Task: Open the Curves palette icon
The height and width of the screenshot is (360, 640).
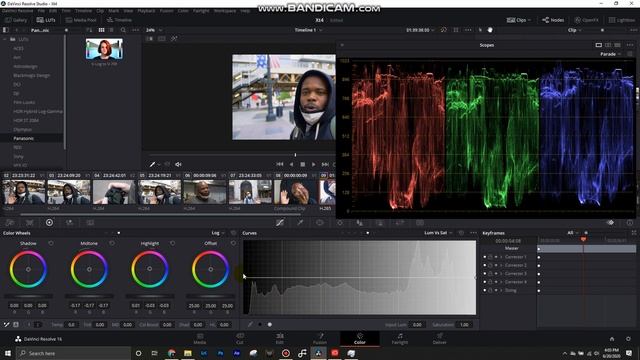Action: (x=280, y=223)
